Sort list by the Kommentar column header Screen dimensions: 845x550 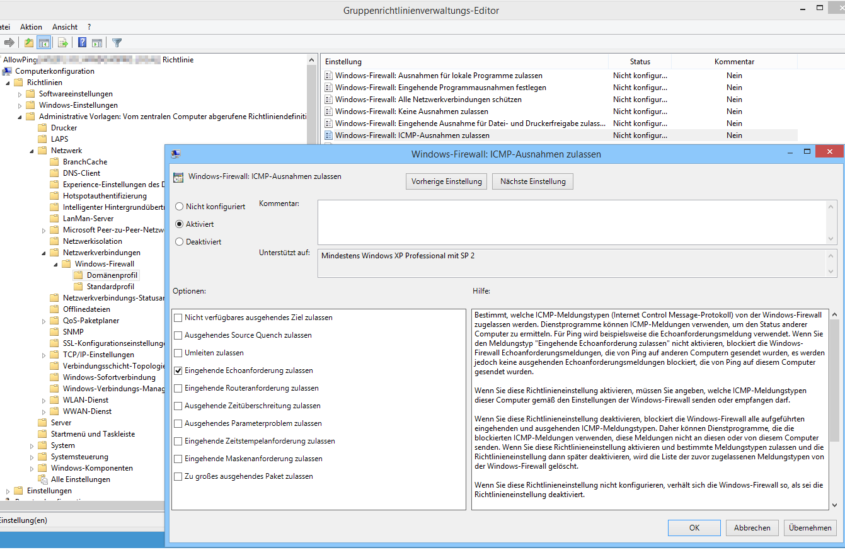click(734, 61)
